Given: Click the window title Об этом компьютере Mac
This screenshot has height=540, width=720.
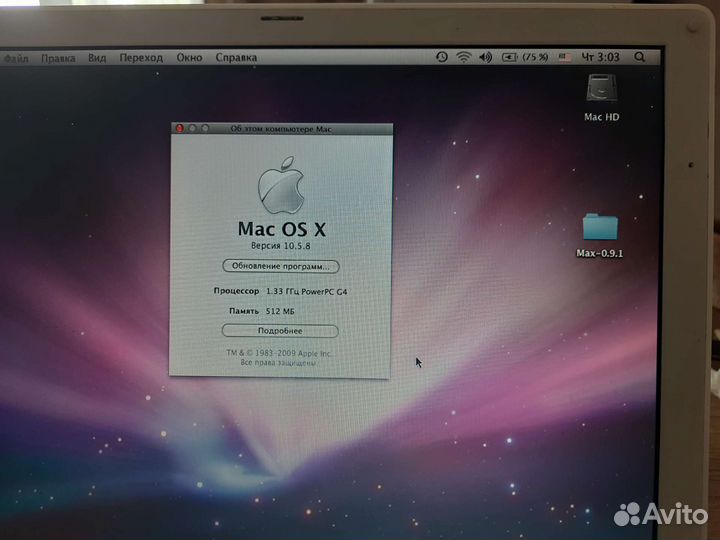Looking at the screenshot, I should 281,129.
